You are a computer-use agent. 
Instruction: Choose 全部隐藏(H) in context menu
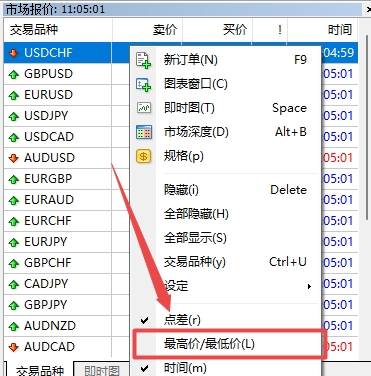pos(225,214)
